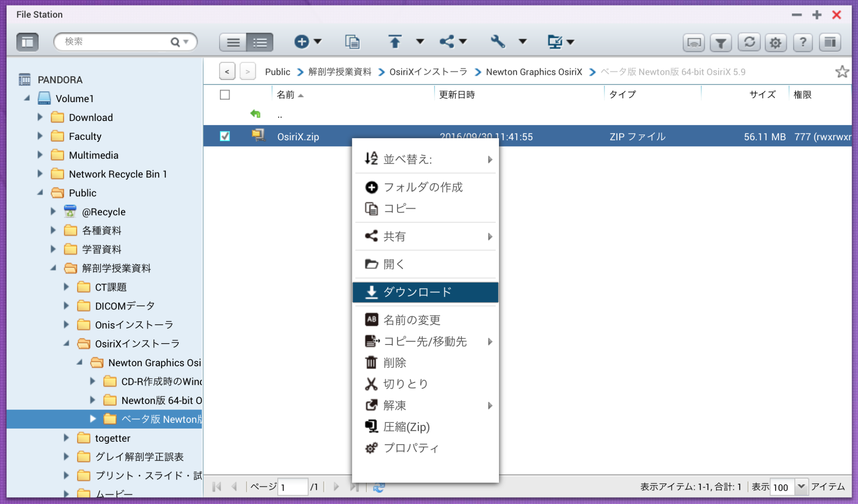The image size is (858, 504).
Task: Toggle the select-all header checkbox
Action: pos(225,95)
